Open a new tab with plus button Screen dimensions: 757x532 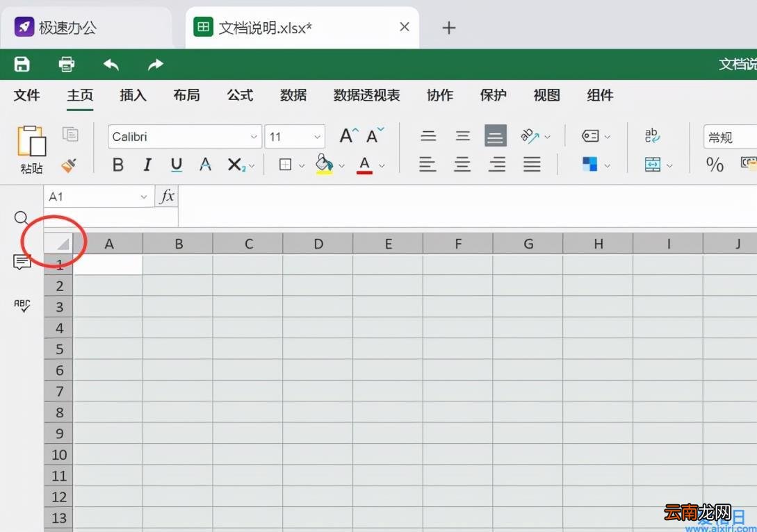449,28
